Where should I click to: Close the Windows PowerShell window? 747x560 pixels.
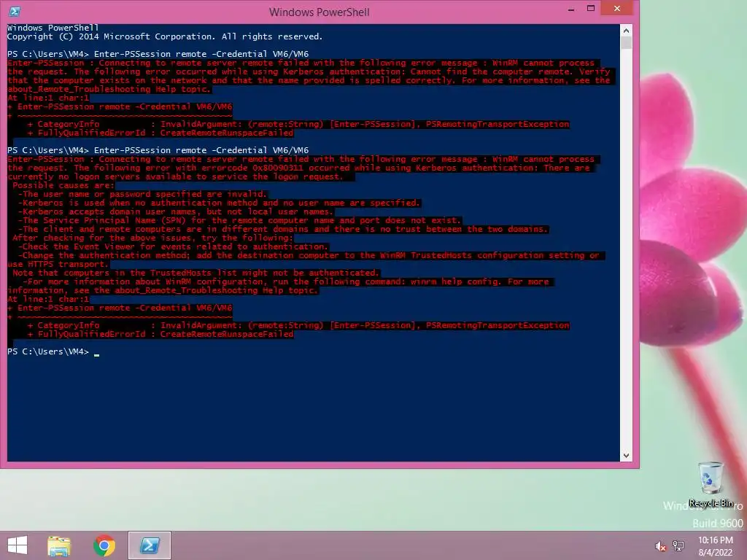pos(617,9)
